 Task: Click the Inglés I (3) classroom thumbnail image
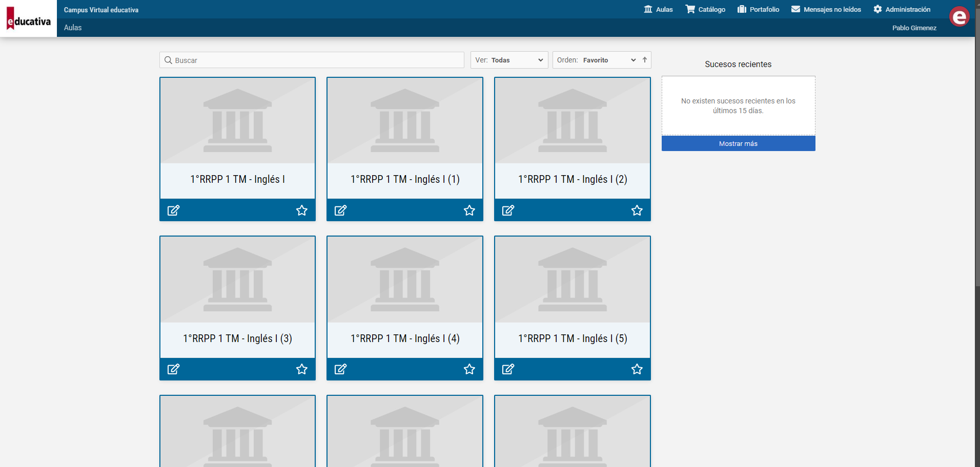[x=238, y=280]
